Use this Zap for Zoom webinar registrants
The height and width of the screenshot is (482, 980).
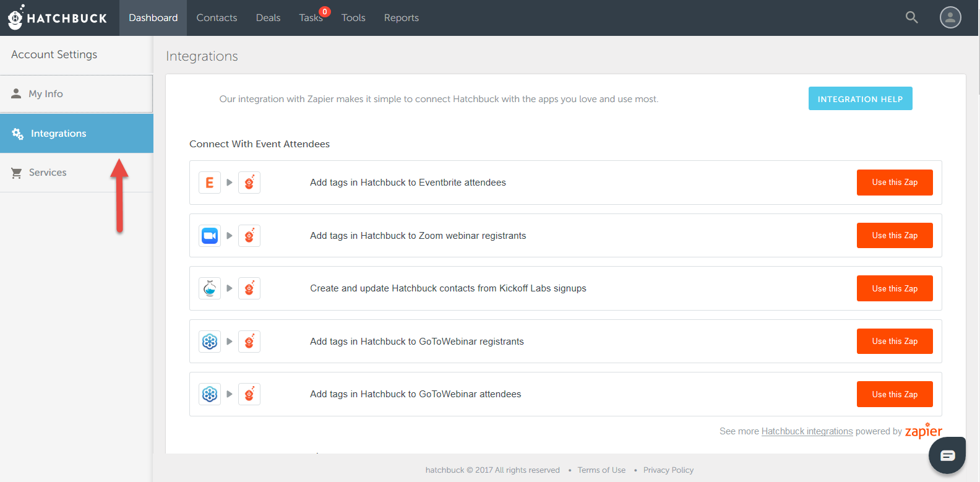tap(895, 235)
